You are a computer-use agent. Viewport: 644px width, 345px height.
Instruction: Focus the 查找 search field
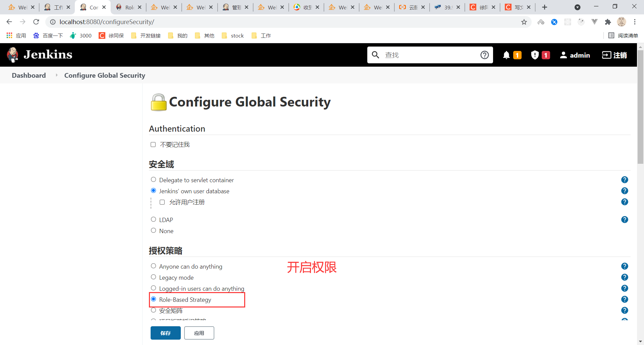click(x=430, y=55)
